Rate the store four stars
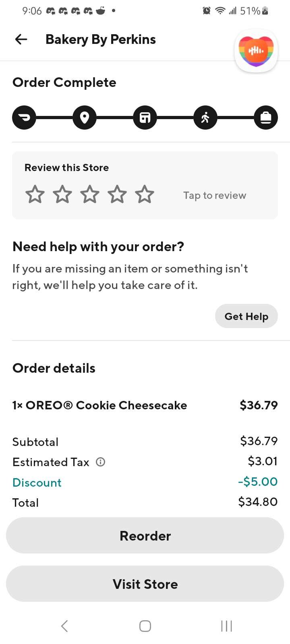Viewport: 290px width, 644px height. [x=117, y=195]
